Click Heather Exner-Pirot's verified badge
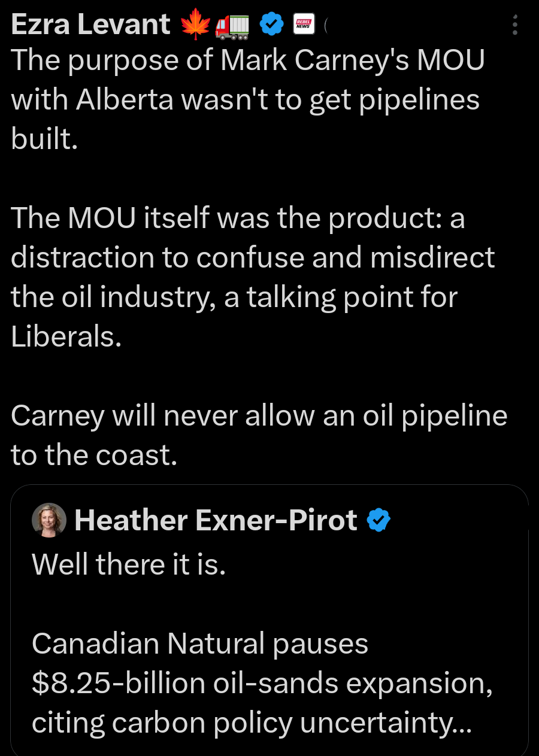Viewport: 539px width, 756px height. [378, 520]
